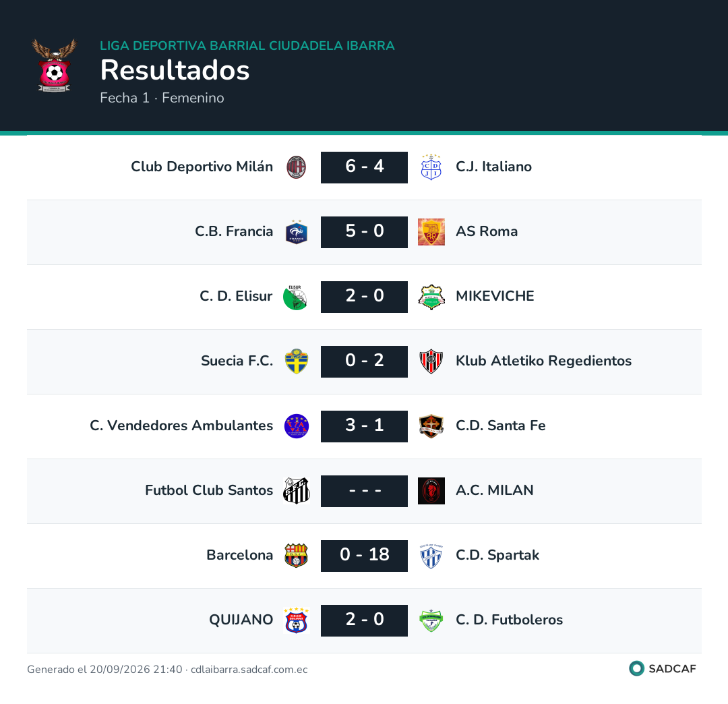
Task: Click the C.D. Spartak blue-striped shield
Action: coord(431,556)
